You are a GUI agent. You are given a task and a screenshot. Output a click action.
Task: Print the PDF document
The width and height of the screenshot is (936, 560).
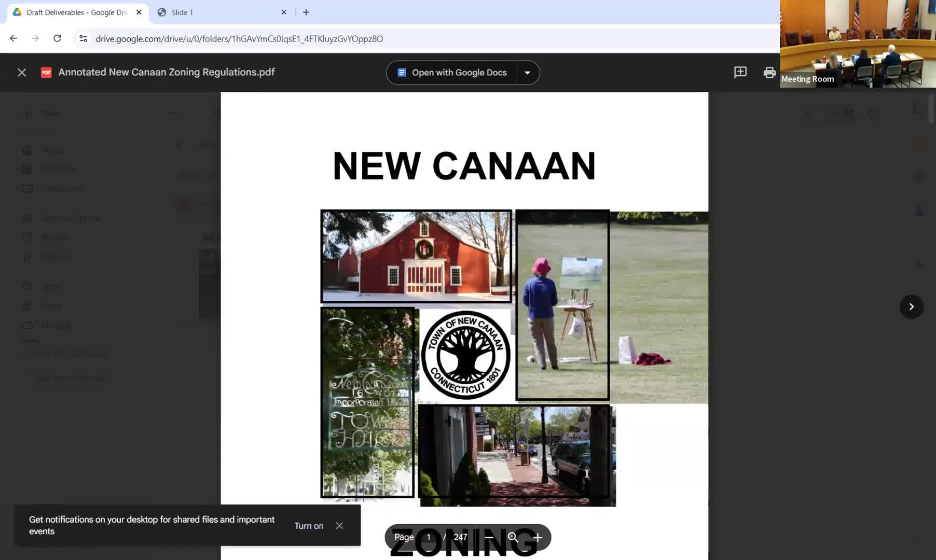tap(769, 73)
